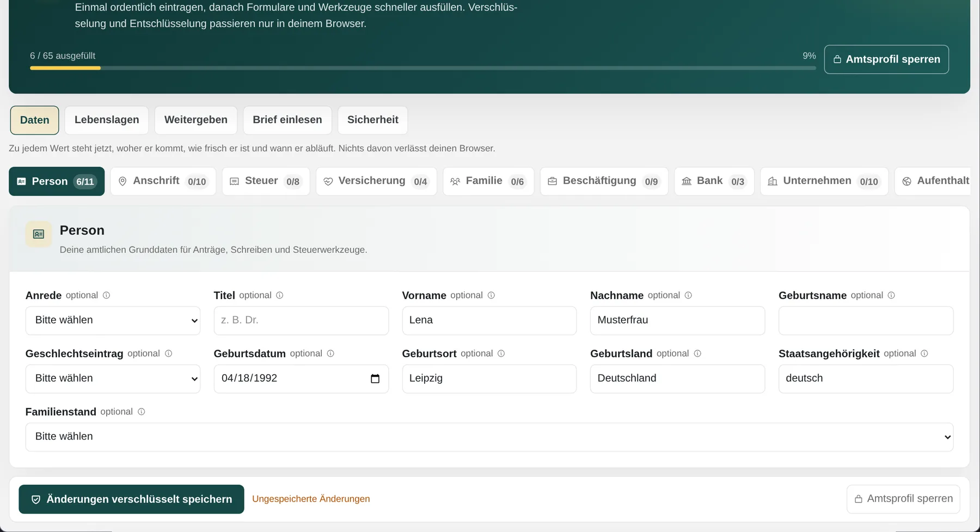Click the info icon next to Geburtsdatum
The width and height of the screenshot is (980, 532).
tap(330, 353)
